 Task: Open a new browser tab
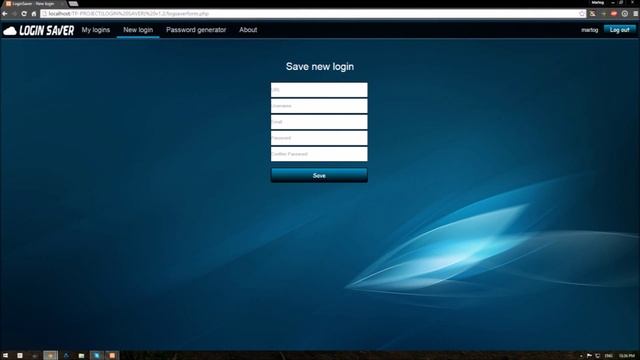click(x=73, y=4)
